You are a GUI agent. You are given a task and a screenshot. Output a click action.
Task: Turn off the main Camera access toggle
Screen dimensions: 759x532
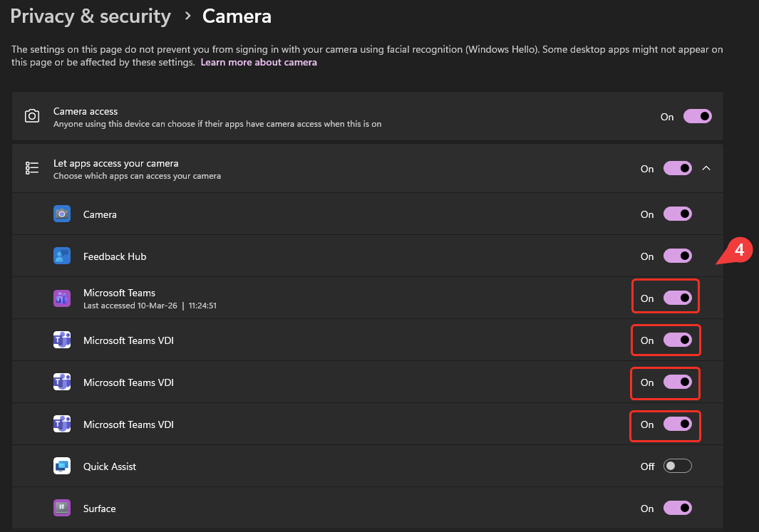(x=698, y=116)
